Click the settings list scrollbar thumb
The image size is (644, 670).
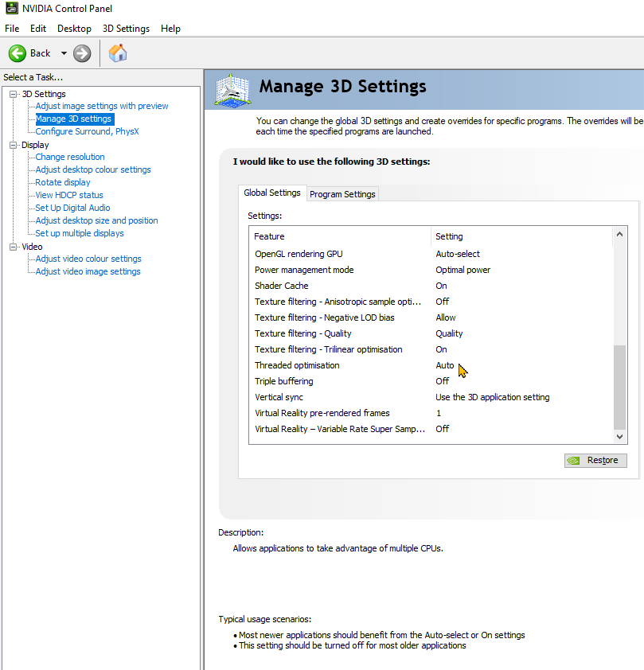tap(619, 388)
